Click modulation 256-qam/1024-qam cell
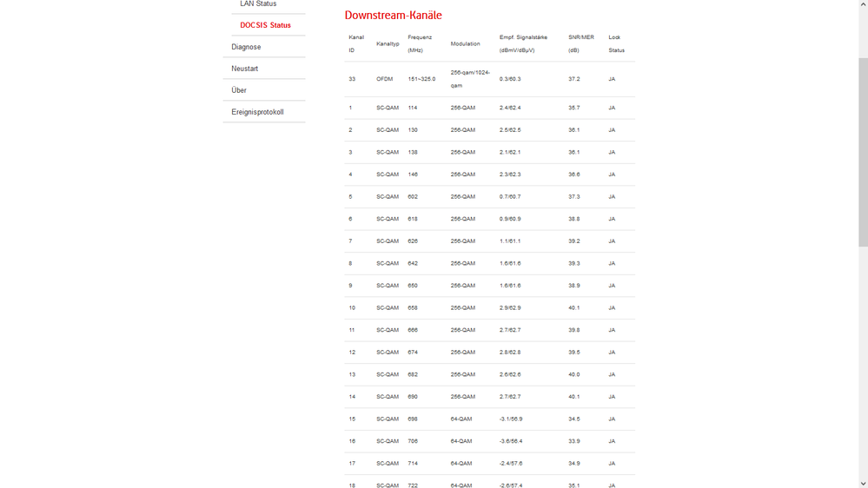 pos(470,79)
